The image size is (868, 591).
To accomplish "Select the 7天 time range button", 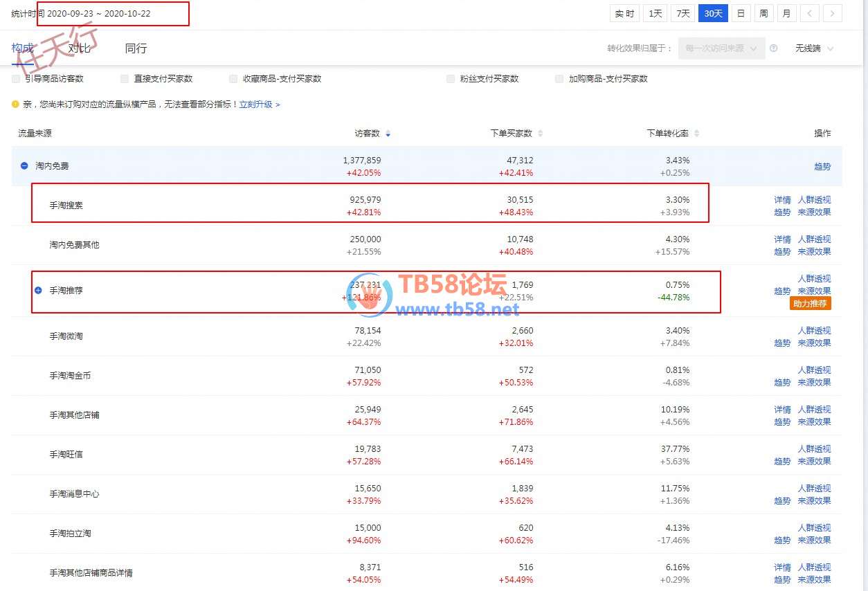I will [683, 14].
